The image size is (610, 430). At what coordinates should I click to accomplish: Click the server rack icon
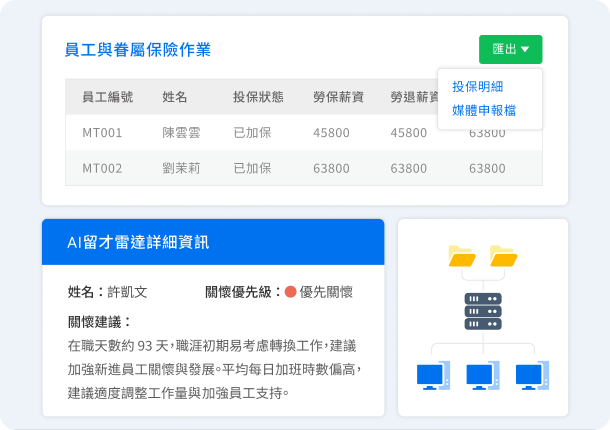click(x=483, y=311)
